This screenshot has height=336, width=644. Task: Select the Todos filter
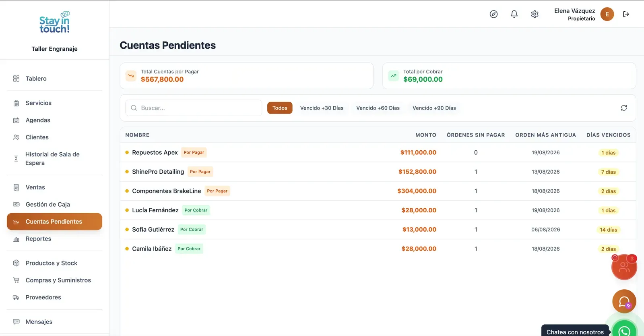point(280,108)
